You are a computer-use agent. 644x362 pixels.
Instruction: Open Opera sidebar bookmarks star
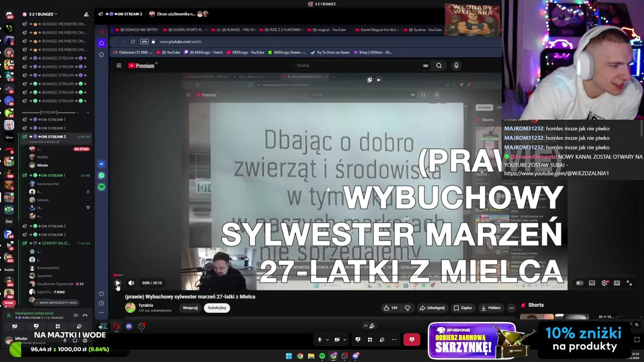(x=101, y=54)
